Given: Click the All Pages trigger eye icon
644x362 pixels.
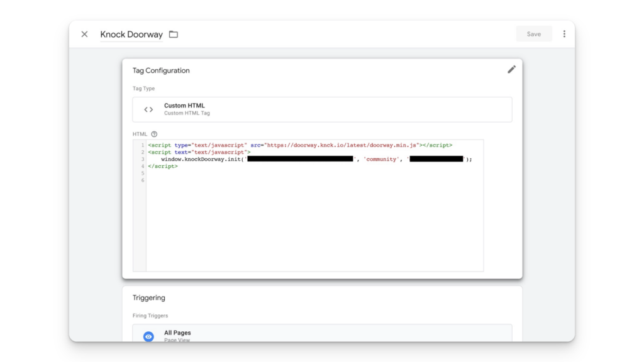Looking at the screenshot, I should [148, 337].
